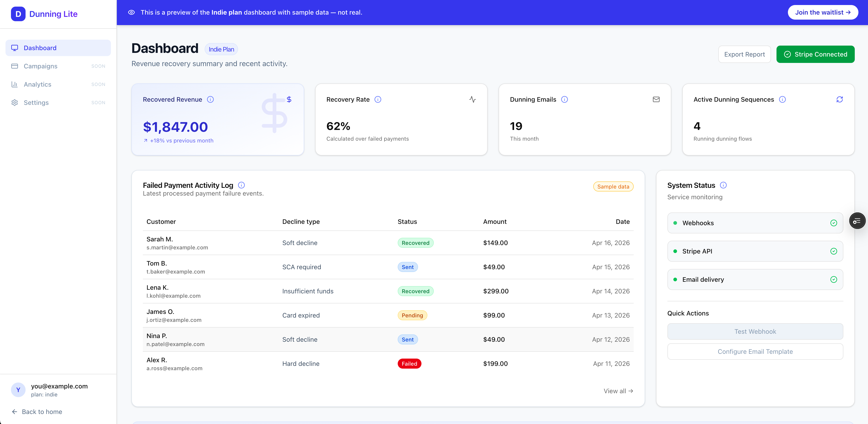
Task: Click Sent badge in Tom B. row
Action: click(x=407, y=267)
